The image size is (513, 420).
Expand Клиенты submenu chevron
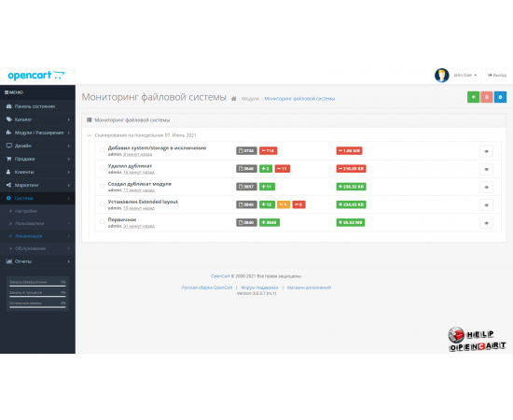tap(69, 172)
